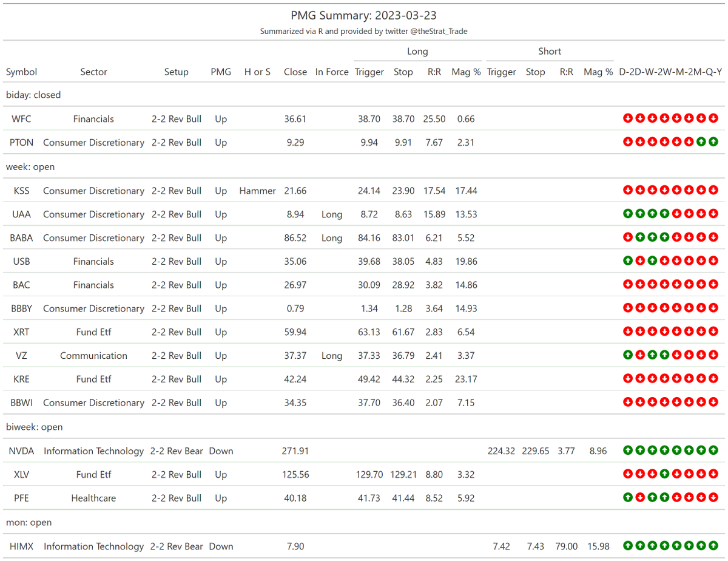The width and height of the screenshot is (728, 561).
Task: Click the Yearly red arrow in UAA row
Action: point(713,214)
